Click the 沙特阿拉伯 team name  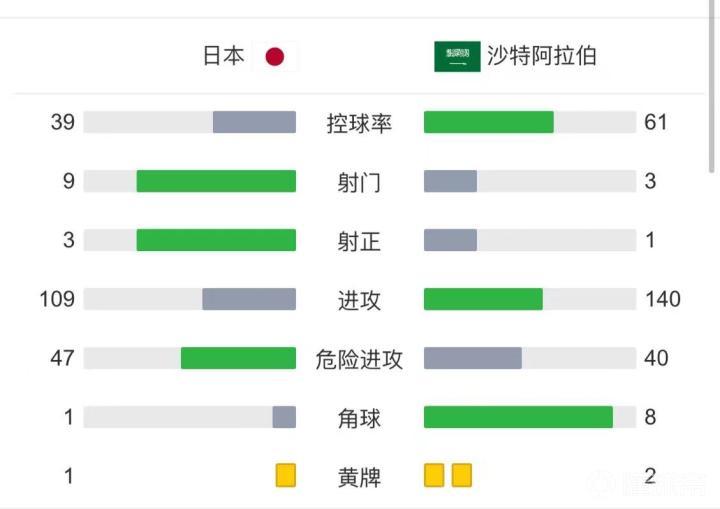pos(542,56)
